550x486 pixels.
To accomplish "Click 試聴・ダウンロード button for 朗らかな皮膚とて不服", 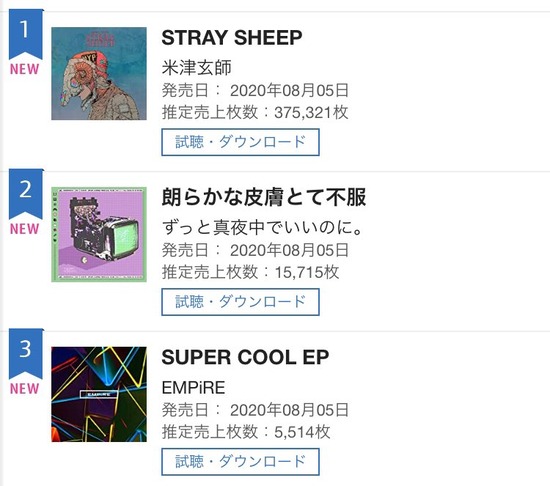I will tap(240, 302).
